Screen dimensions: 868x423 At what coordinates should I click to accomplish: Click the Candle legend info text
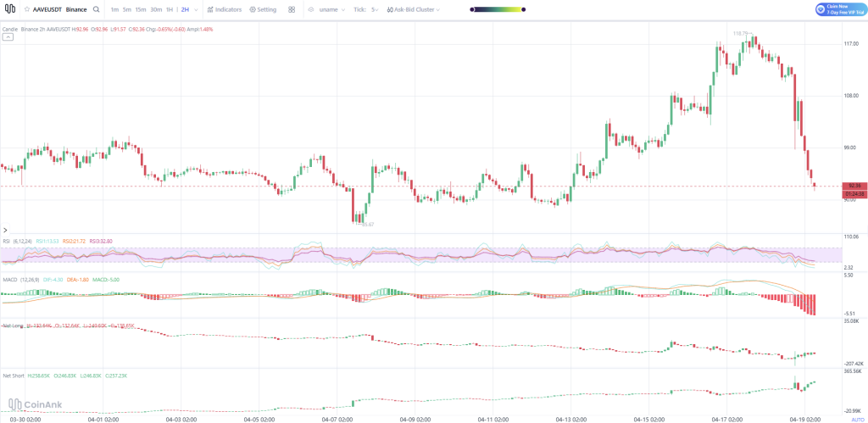pyautogui.click(x=108, y=29)
